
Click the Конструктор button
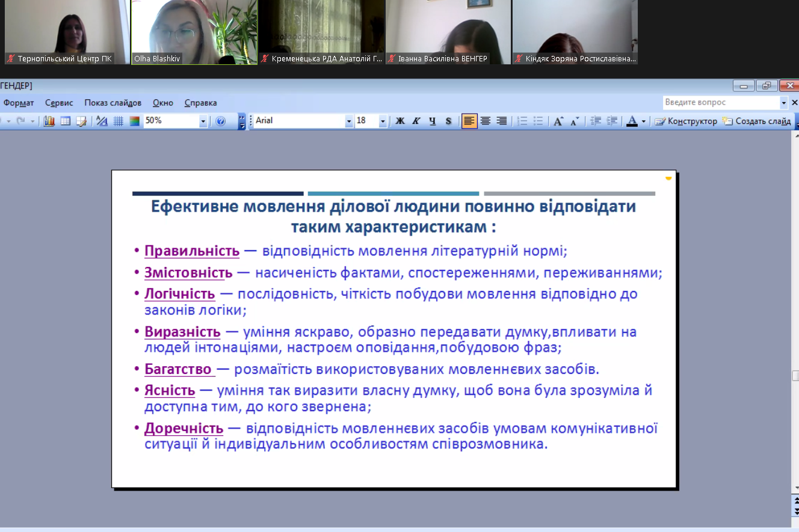(x=686, y=121)
